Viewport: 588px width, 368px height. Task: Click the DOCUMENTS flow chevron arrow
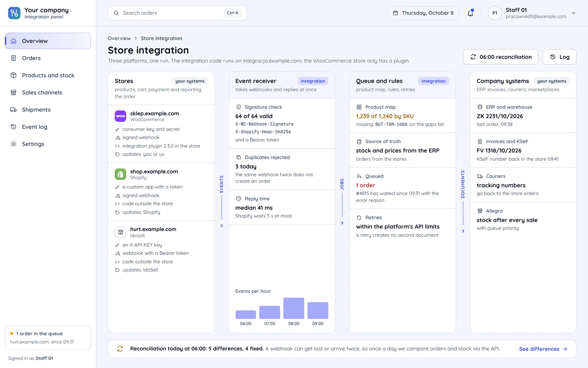pyautogui.click(x=463, y=231)
